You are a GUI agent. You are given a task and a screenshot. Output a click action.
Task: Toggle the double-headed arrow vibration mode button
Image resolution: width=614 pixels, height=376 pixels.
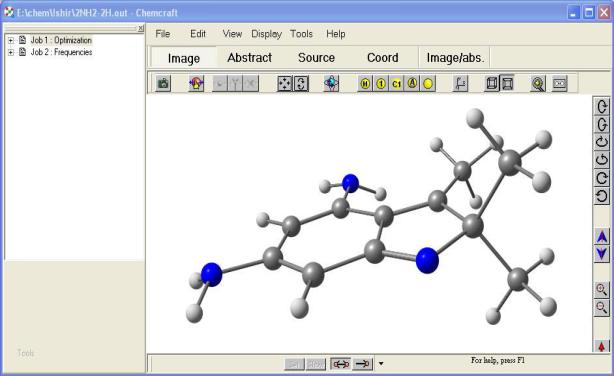pyautogui.click(x=340, y=364)
